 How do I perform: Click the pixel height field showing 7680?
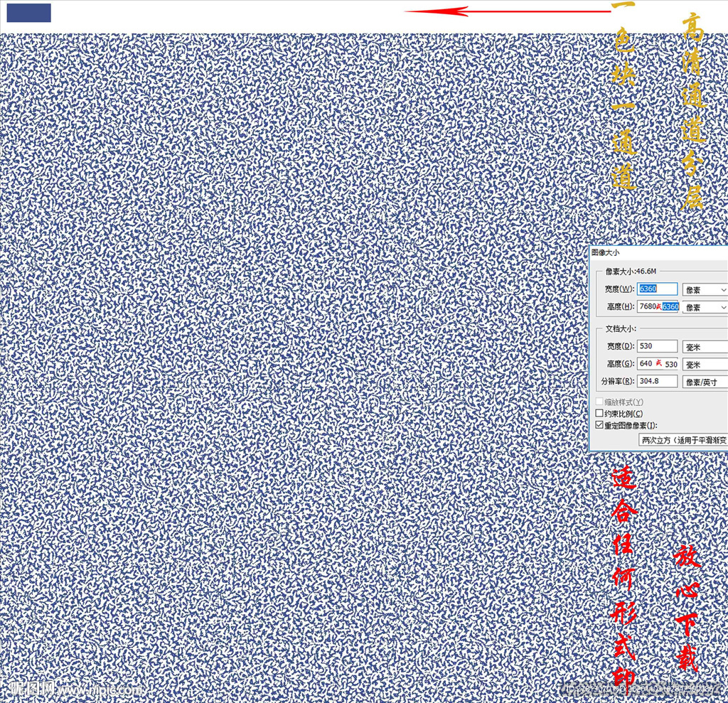pyautogui.click(x=658, y=306)
